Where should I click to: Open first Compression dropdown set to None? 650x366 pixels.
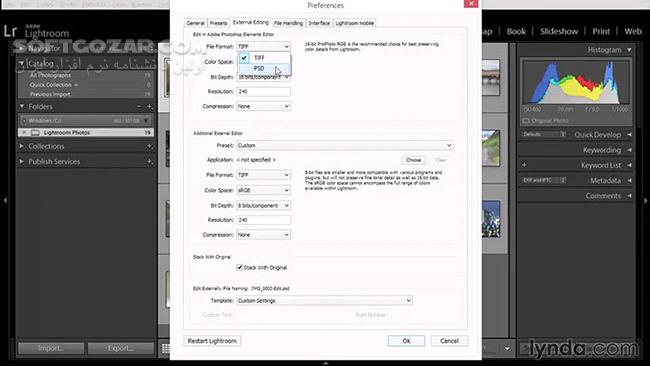(263, 107)
